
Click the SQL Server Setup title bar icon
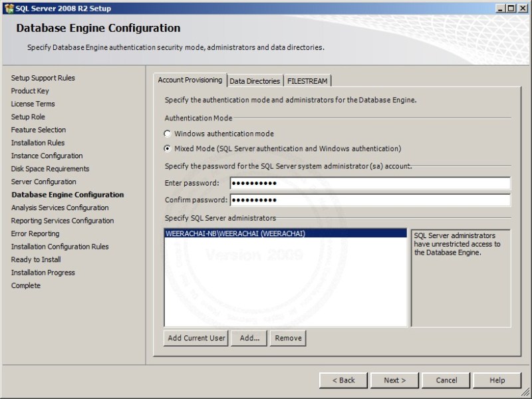(x=9, y=8)
